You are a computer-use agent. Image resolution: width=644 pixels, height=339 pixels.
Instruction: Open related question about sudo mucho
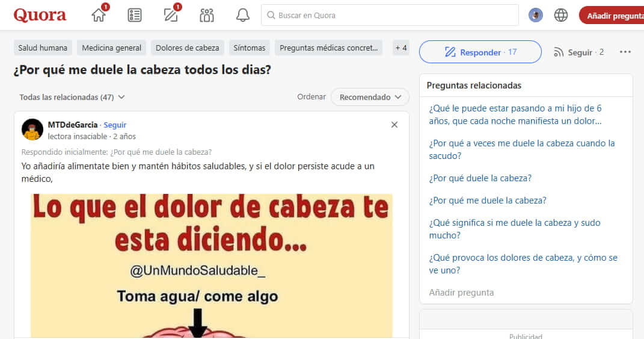[515, 229]
